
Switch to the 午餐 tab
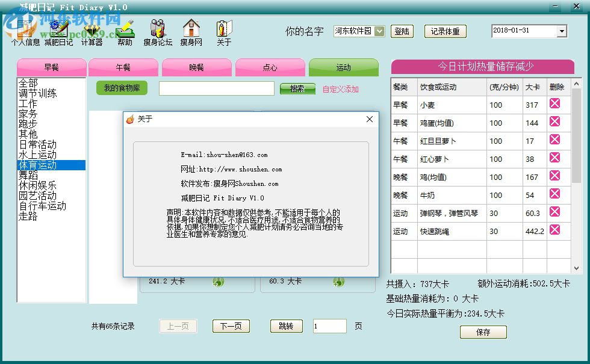pos(123,67)
